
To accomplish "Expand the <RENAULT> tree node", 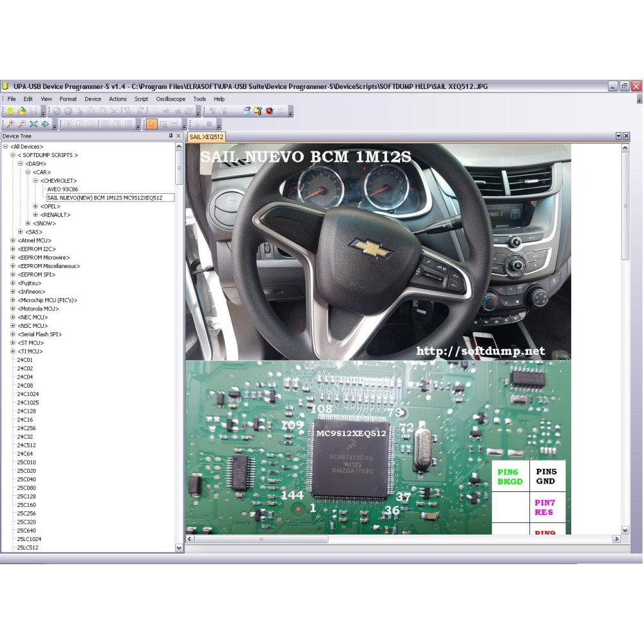I will [x=35, y=215].
